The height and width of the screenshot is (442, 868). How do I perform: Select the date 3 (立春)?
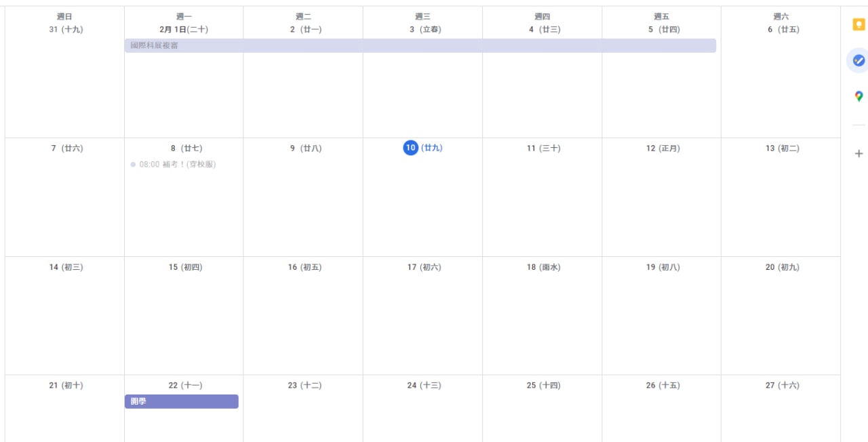click(422, 29)
